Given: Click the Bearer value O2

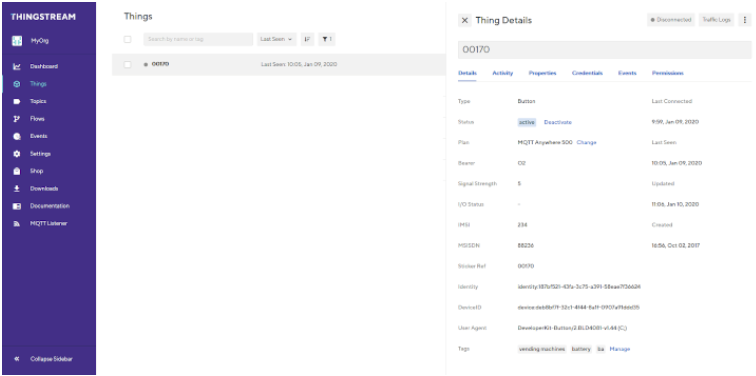Looking at the screenshot, I should 521,163.
